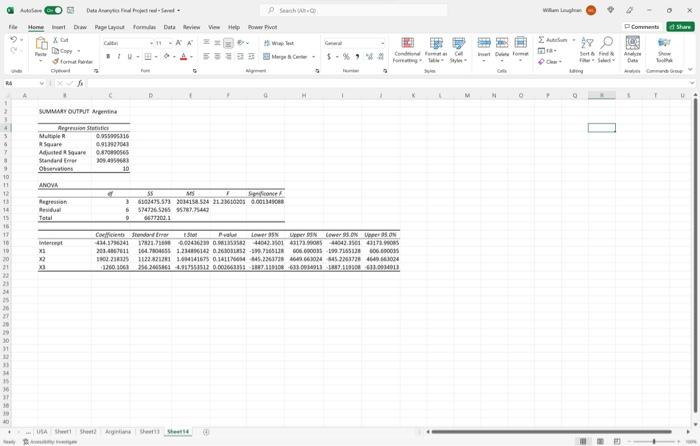Open the Clear eraser dropdown

pos(550,62)
